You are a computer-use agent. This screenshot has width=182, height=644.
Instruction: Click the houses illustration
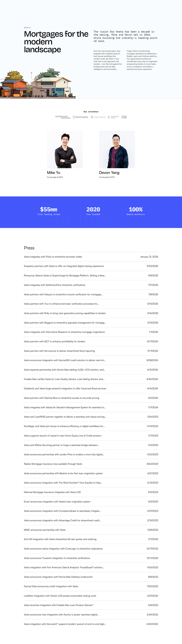37,84
